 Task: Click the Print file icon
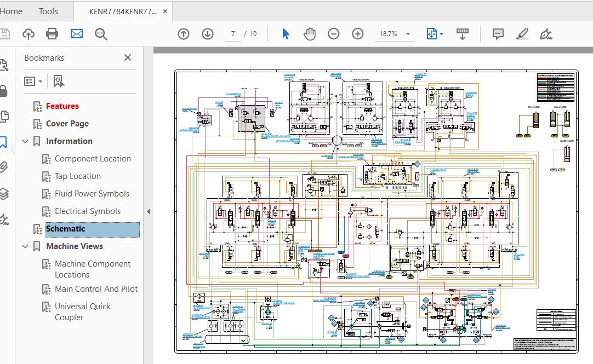pyautogui.click(x=52, y=34)
